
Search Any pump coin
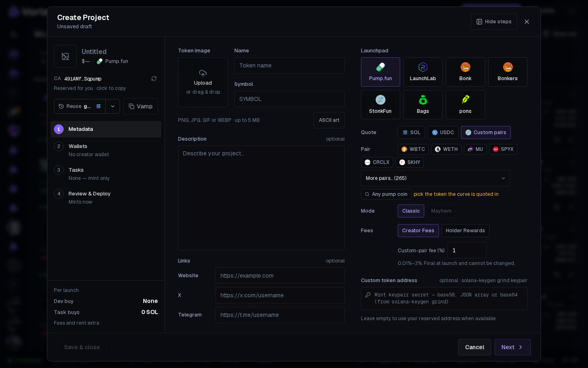click(x=386, y=194)
